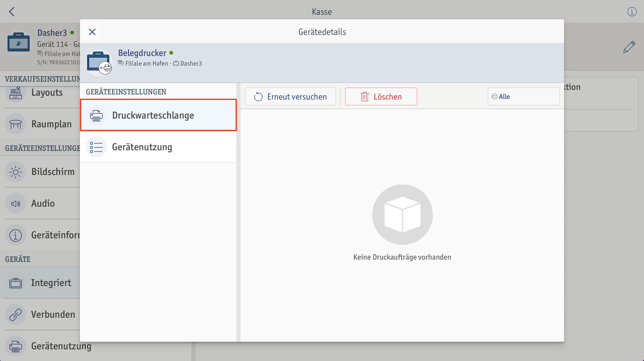Click the Belegdrucker device name
644x361 pixels.
(142, 53)
